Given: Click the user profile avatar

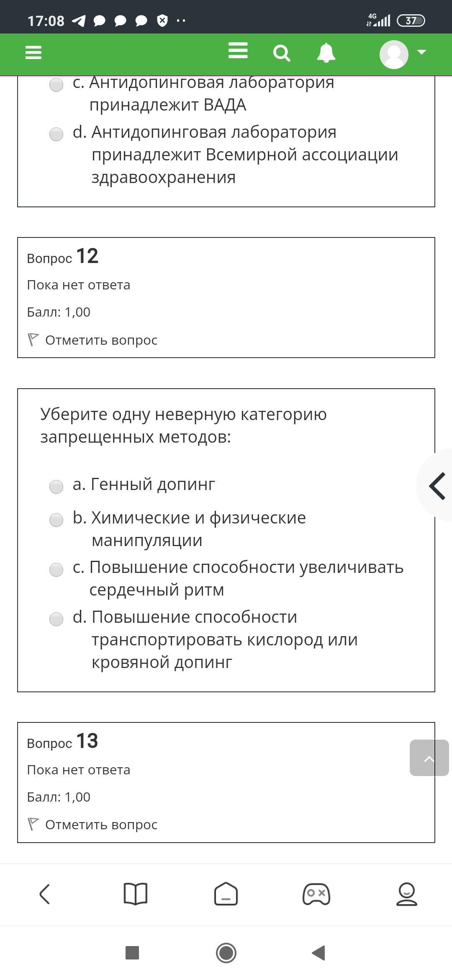Looking at the screenshot, I should 394,54.
